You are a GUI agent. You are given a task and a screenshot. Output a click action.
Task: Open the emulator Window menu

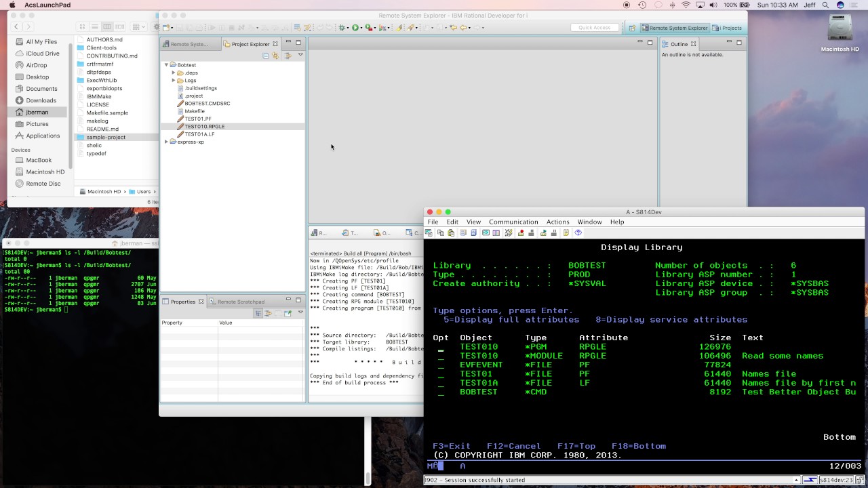point(589,222)
